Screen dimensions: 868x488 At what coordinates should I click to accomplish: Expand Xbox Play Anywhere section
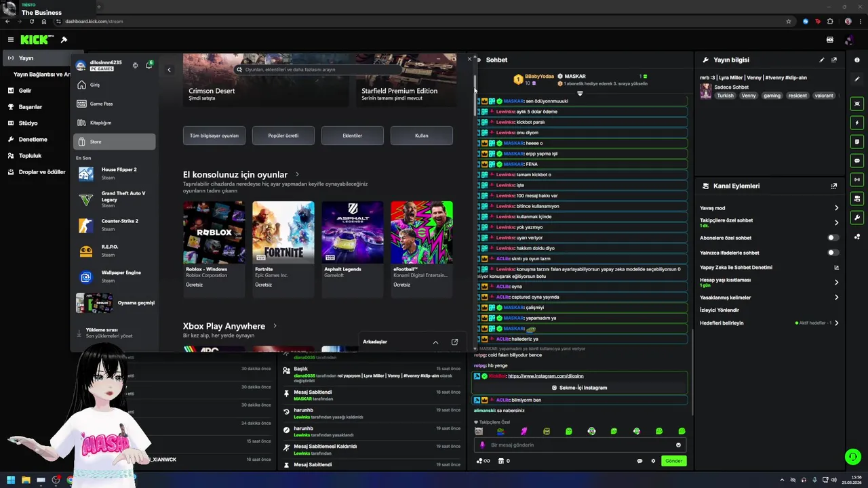(275, 326)
